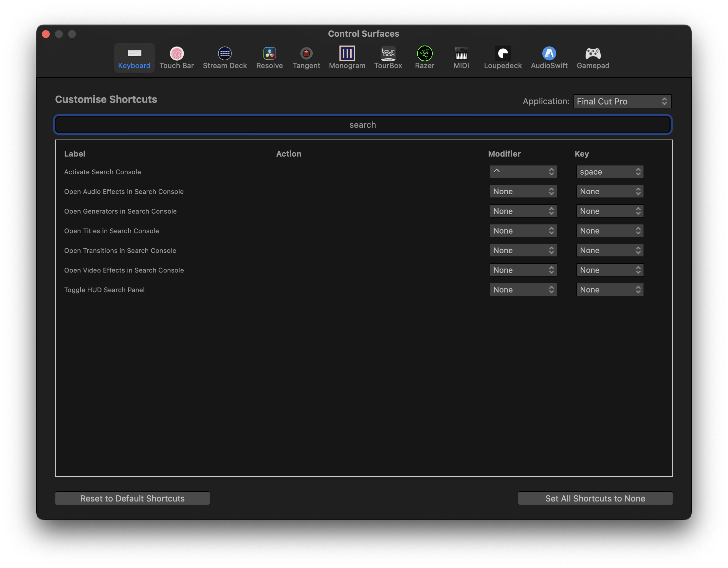Open the MIDI controller settings
Image resolution: width=728 pixels, height=568 pixels.
click(x=461, y=57)
